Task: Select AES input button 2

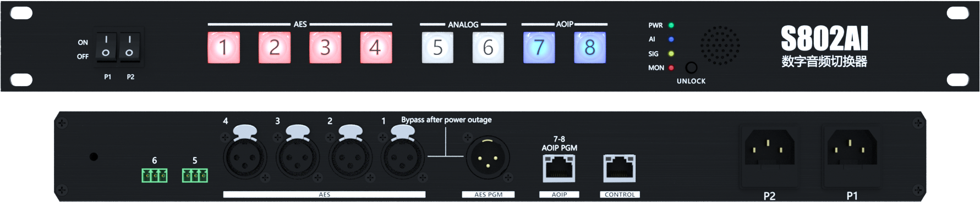Action: click(275, 47)
